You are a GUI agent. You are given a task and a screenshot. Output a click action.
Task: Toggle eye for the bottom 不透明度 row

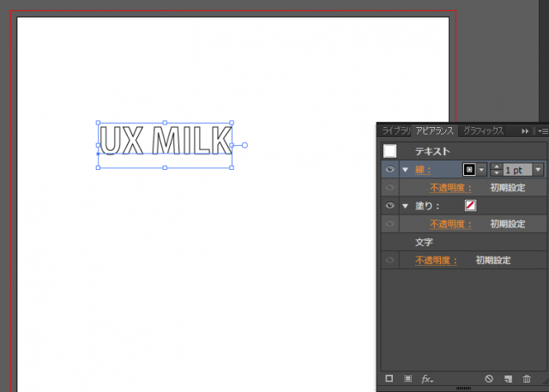click(x=389, y=260)
